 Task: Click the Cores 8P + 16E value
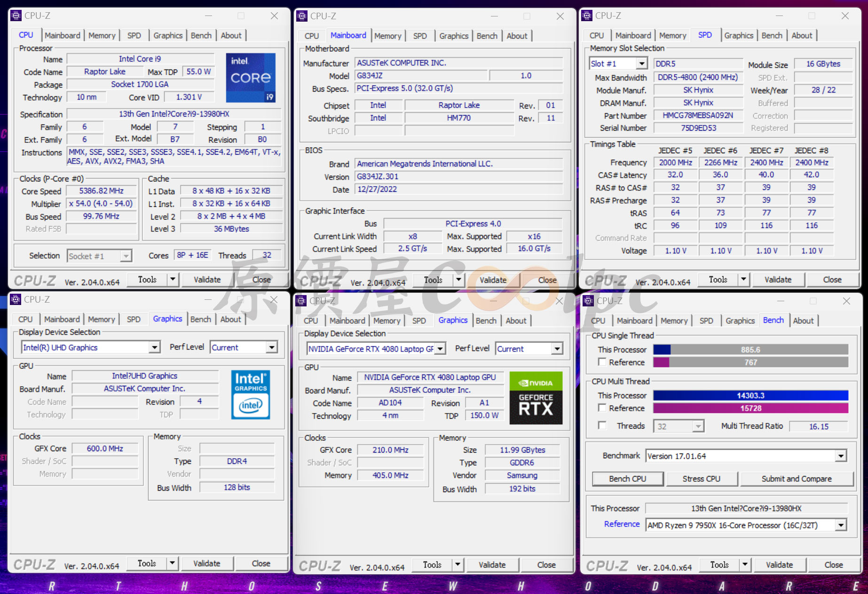192,255
